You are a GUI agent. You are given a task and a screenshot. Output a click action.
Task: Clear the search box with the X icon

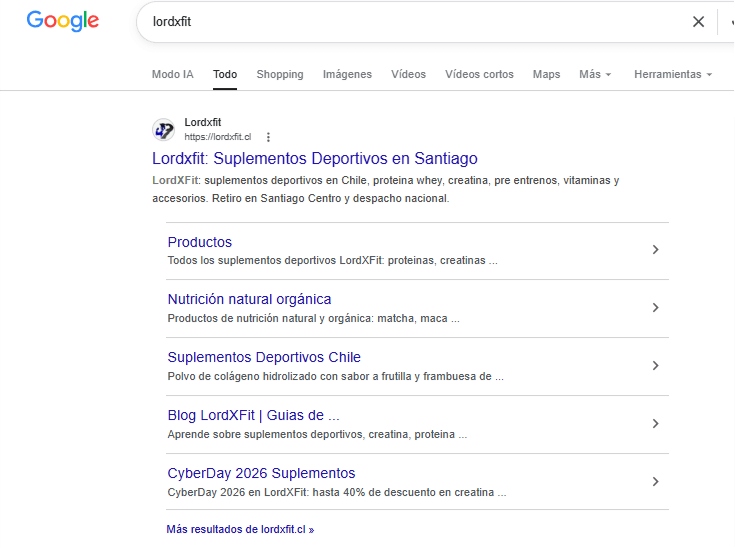(x=698, y=22)
